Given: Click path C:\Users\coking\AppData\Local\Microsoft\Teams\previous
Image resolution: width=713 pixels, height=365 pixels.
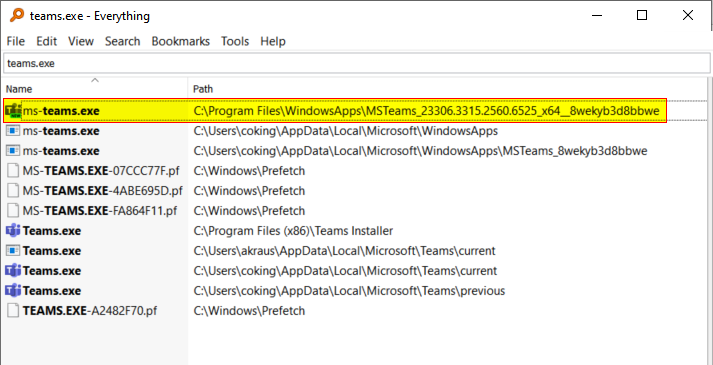Looking at the screenshot, I should [x=349, y=290].
